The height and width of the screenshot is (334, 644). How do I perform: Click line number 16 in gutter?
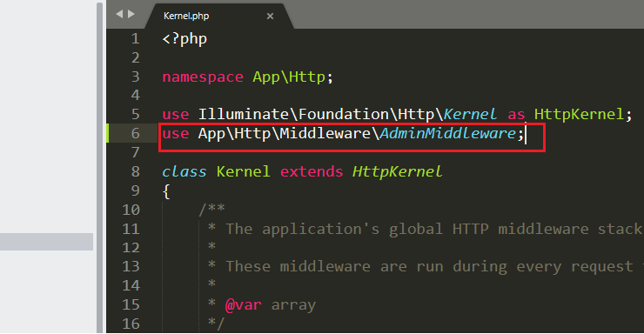point(131,324)
